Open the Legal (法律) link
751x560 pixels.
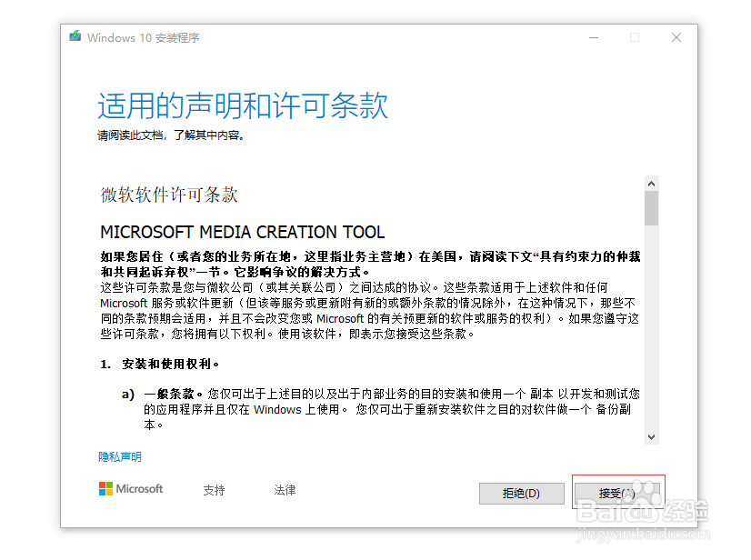click(x=285, y=490)
